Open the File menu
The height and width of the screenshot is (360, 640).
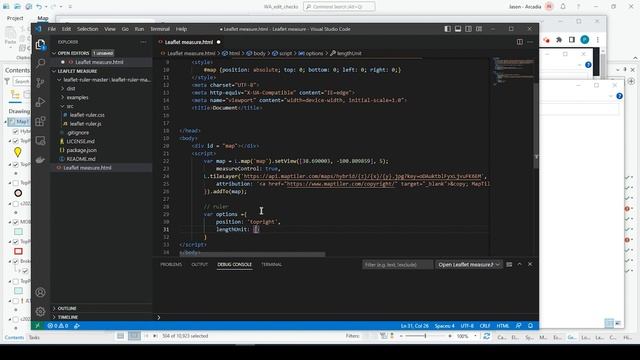(52, 29)
